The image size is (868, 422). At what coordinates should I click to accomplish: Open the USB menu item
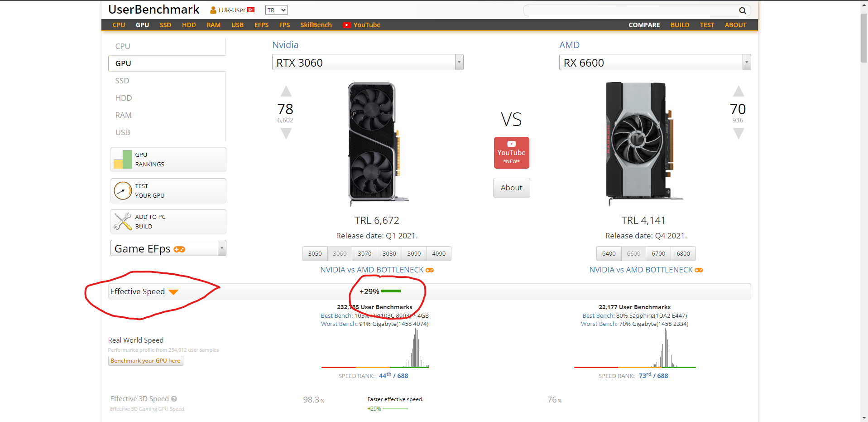click(x=238, y=25)
